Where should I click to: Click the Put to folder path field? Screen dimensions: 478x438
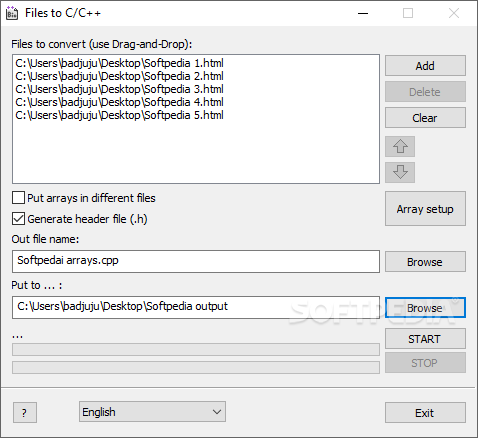[196, 307]
